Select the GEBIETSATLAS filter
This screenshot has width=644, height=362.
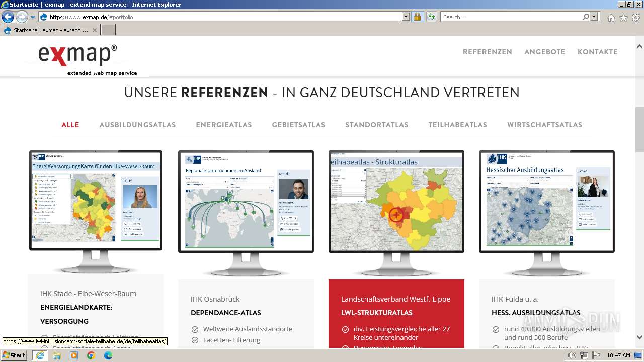click(298, 125)
